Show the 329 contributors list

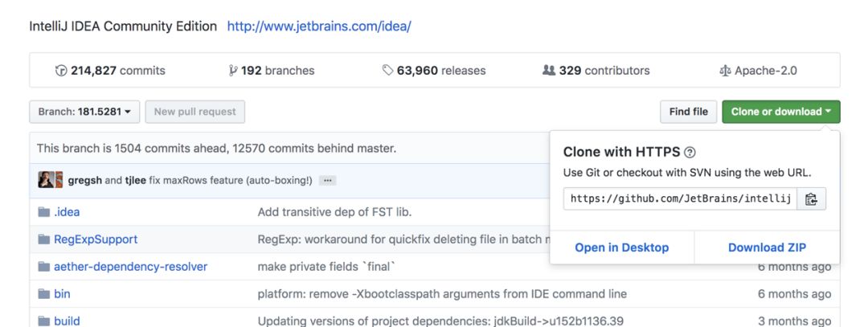[596, 71]
